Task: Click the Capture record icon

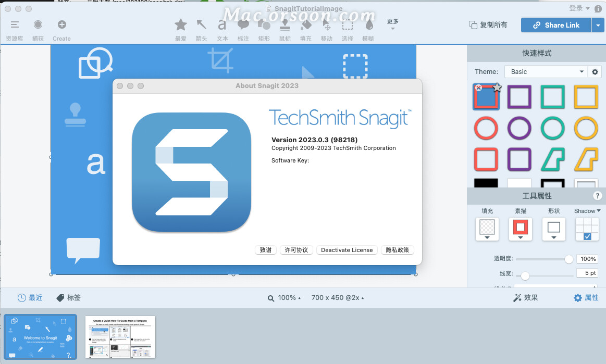Action: click(x=38, y=24)
